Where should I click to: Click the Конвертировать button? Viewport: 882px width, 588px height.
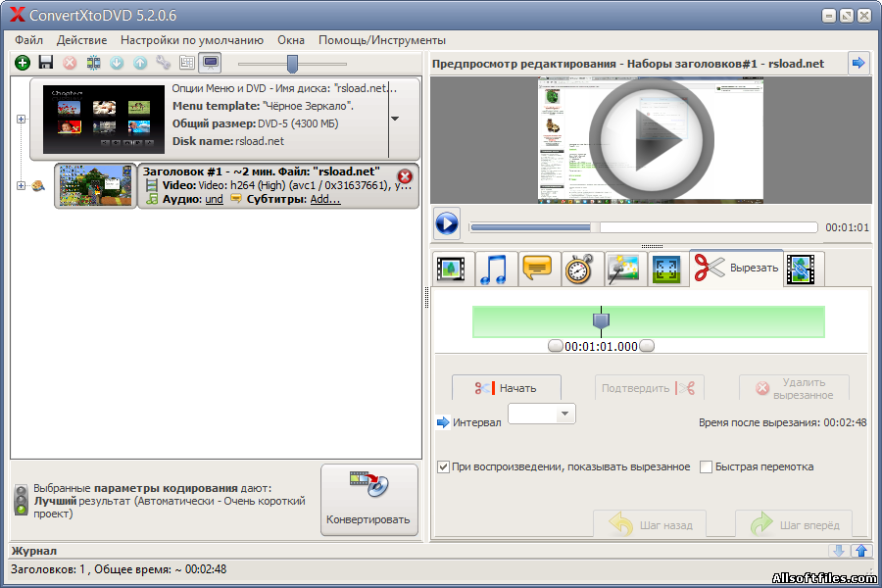coord(369,500)
